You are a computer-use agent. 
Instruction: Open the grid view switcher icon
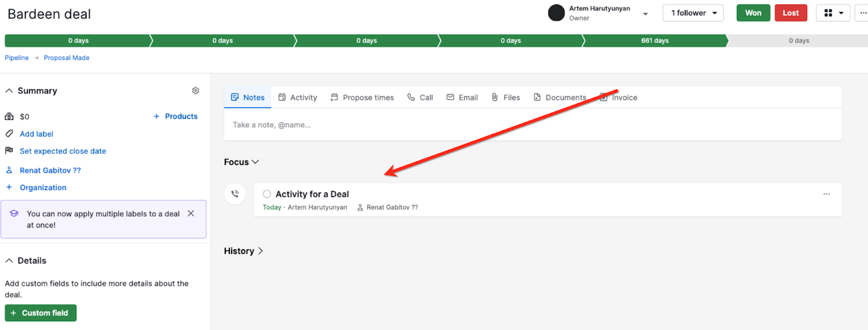[x=833, y=13]
